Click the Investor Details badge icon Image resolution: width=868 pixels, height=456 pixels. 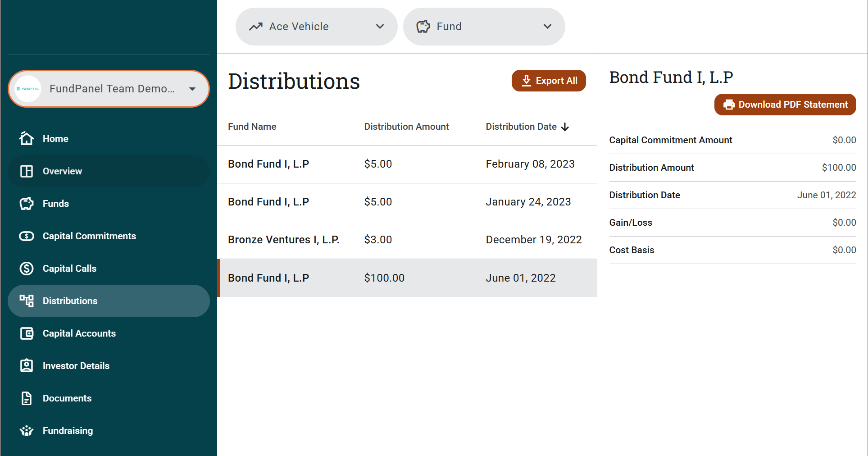[x=27, y=365]
